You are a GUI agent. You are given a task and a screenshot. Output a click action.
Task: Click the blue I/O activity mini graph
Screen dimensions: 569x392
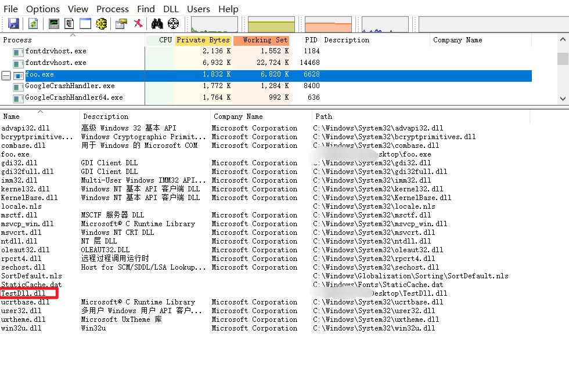coord(385,24)
